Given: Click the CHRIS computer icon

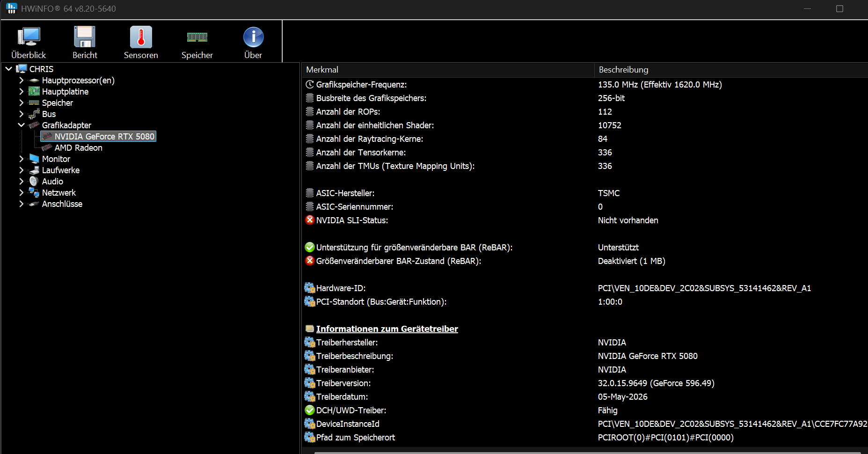Looking at the screenshot, I should (x=22, y=69).
